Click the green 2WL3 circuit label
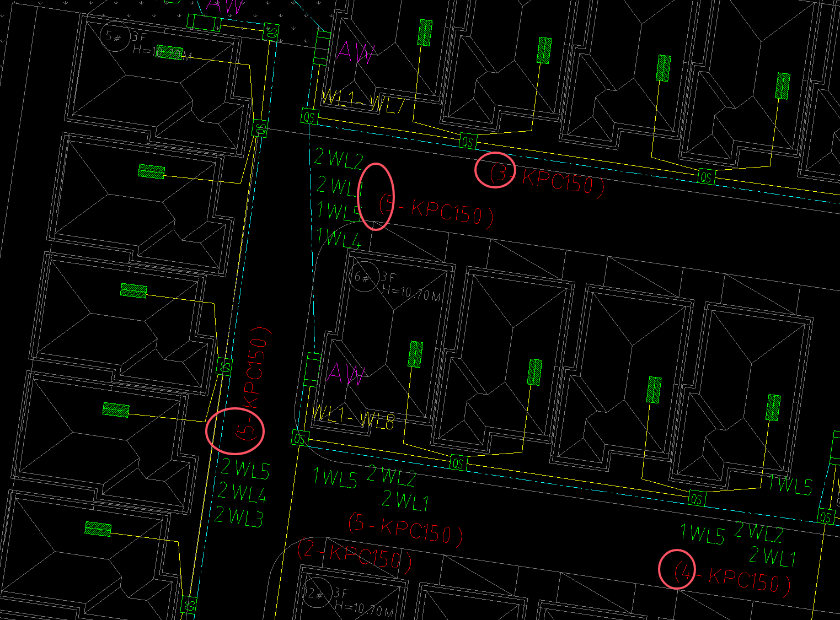Image resolution: width=840 pixels, height=620 pixels. click(x=239, y=516)
